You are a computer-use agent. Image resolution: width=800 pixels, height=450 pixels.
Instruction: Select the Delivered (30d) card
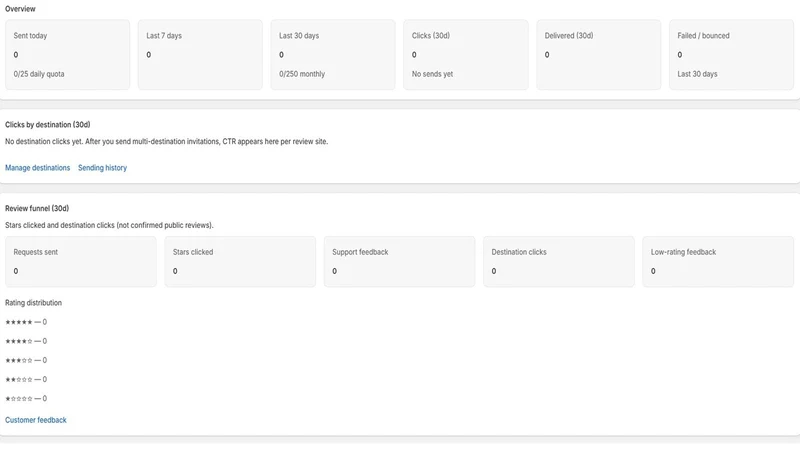click(x=598, y=55)
